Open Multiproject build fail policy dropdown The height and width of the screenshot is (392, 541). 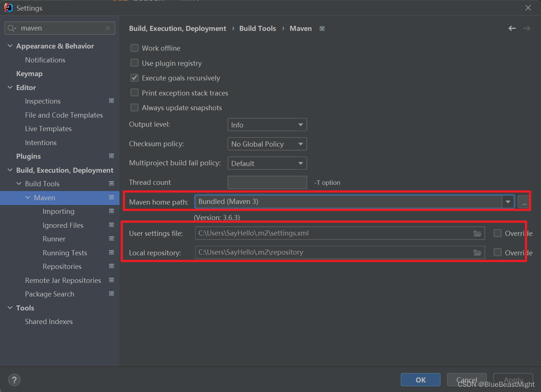(x=267, y=163)
